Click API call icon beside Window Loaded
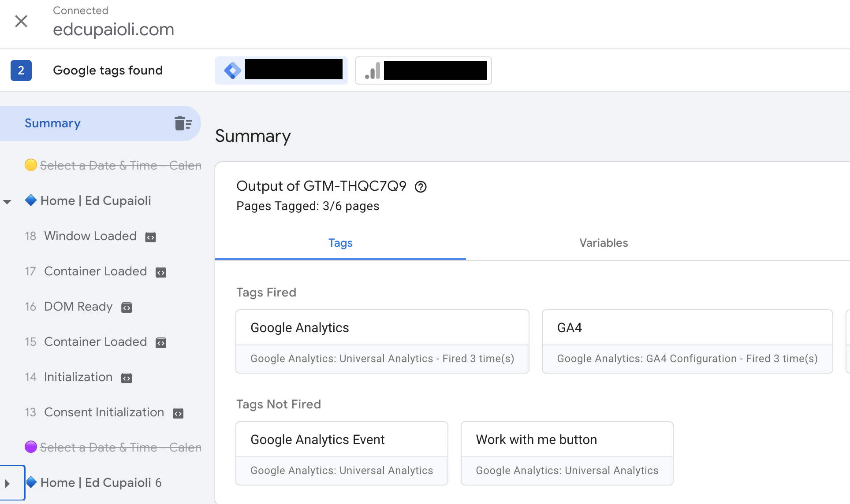Viewport: 850px width, 504px height. click(151, 237)
